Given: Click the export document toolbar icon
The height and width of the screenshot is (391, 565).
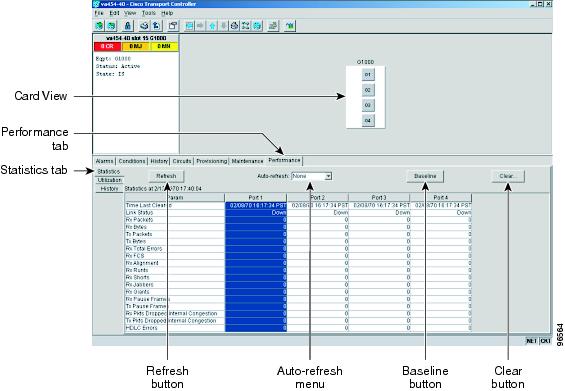Looking at the screenshot, I should click(156, 26).
